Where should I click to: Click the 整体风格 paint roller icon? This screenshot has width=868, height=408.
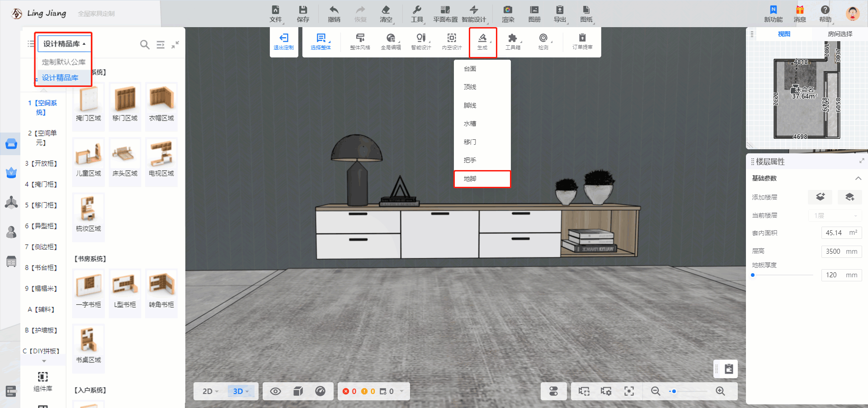[x=360, y=38]
